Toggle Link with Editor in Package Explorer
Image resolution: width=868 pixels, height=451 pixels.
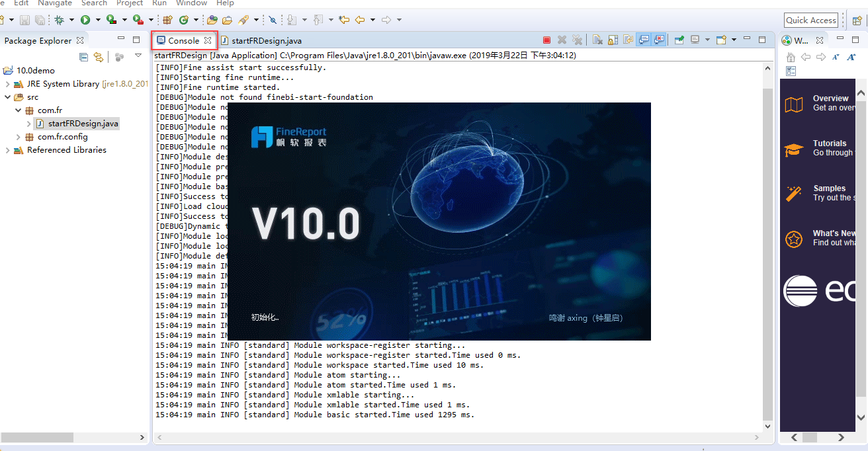[x=99, y=57]
